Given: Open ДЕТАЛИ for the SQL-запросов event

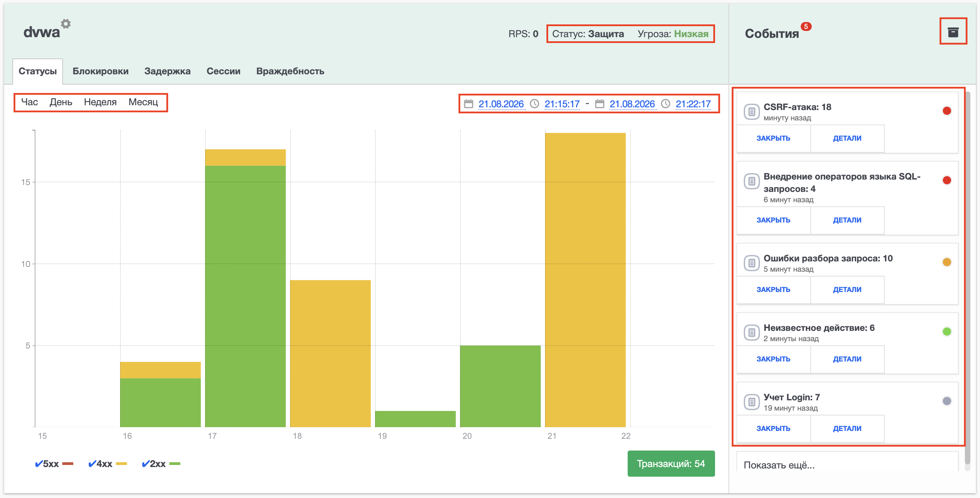Looking at the screenshot, I should click(x=847, y=220).
